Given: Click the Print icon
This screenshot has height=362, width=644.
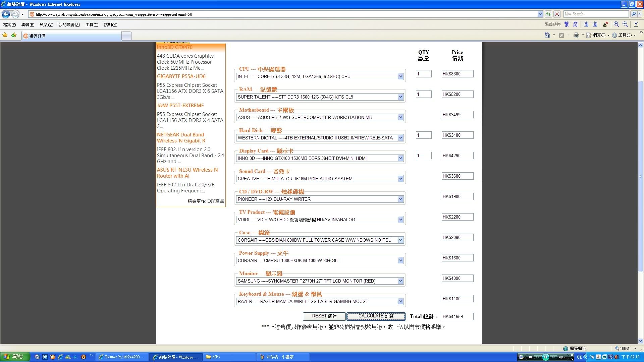Looking at the screenshot, I should [x=576, y=35].
